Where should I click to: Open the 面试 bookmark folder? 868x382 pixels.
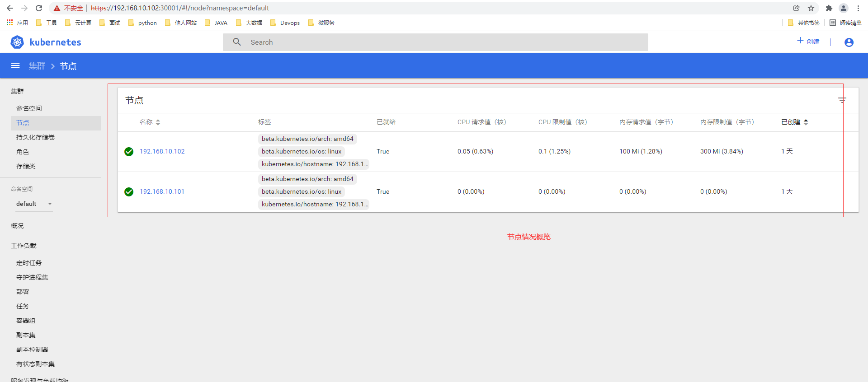[x=110, y=23]
